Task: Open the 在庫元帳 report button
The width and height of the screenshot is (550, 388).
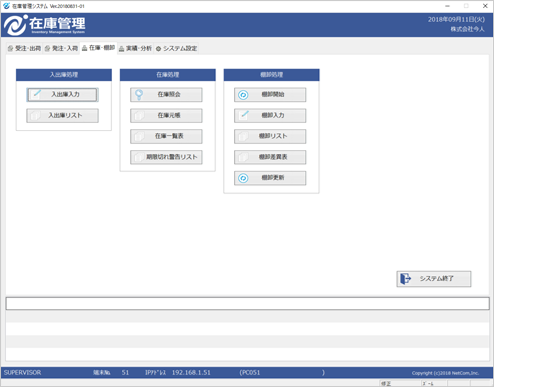Action: [x=166, y=115]
